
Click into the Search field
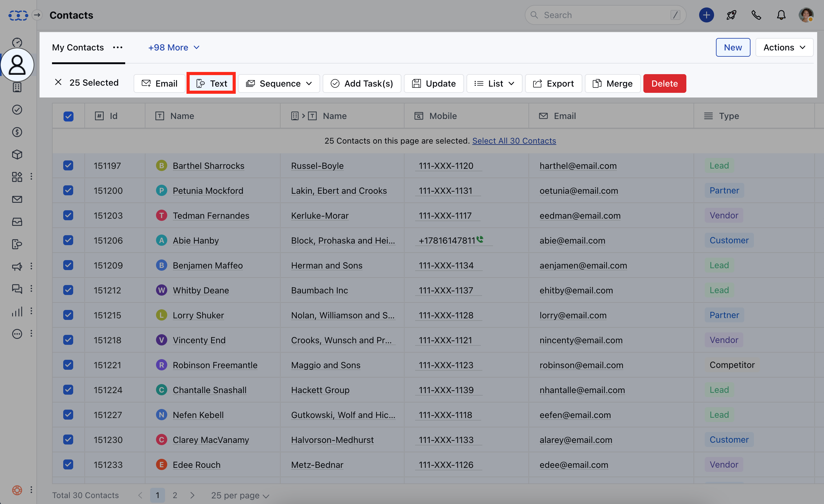[x=602, y=15]
